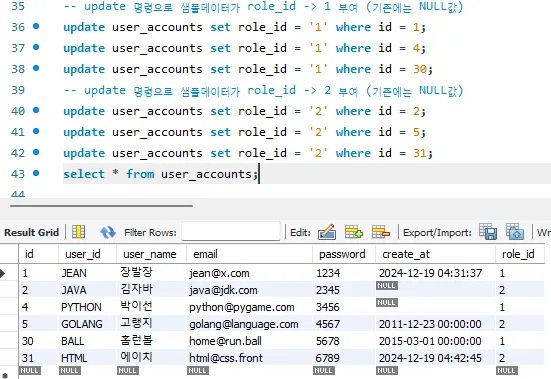Select user_name cell 고랭지
Viewport: 551px width, 379px height.
click(151, 324)
